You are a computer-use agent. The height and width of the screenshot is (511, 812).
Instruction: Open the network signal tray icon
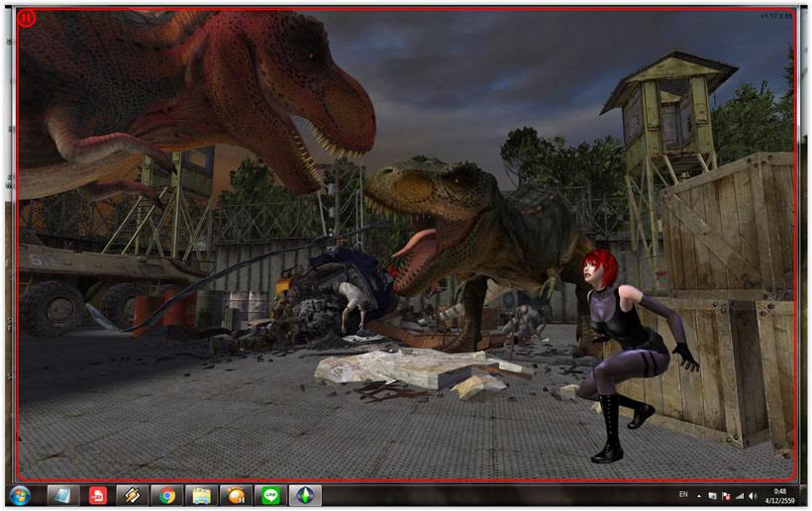(x=740, y=496)
